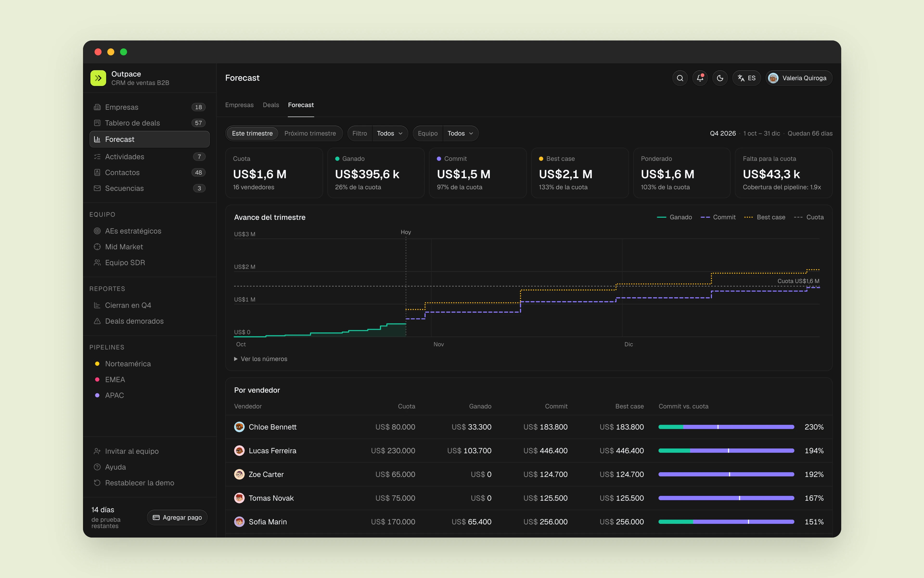Click the Invitar al equipo icon
The image size is (924, 578).
[x=97, y=451]
